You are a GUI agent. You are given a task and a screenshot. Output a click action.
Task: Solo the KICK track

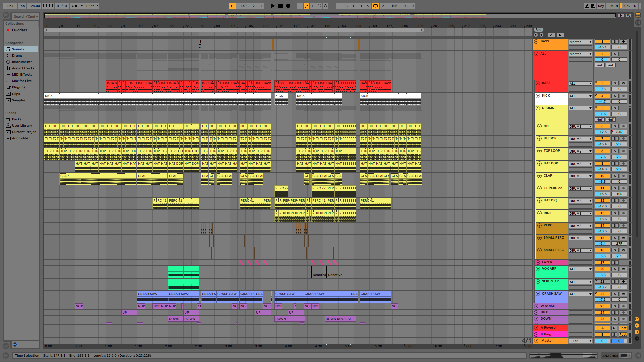tap(615, 96)
